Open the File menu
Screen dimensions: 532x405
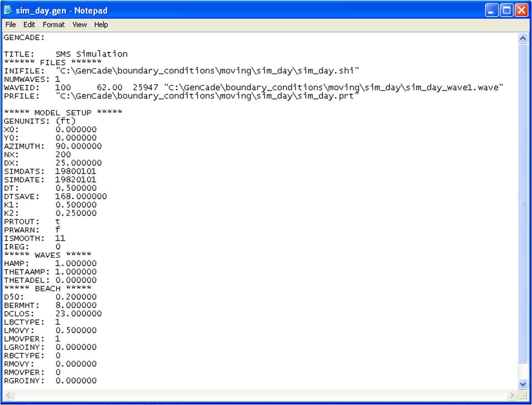[10, 25]
